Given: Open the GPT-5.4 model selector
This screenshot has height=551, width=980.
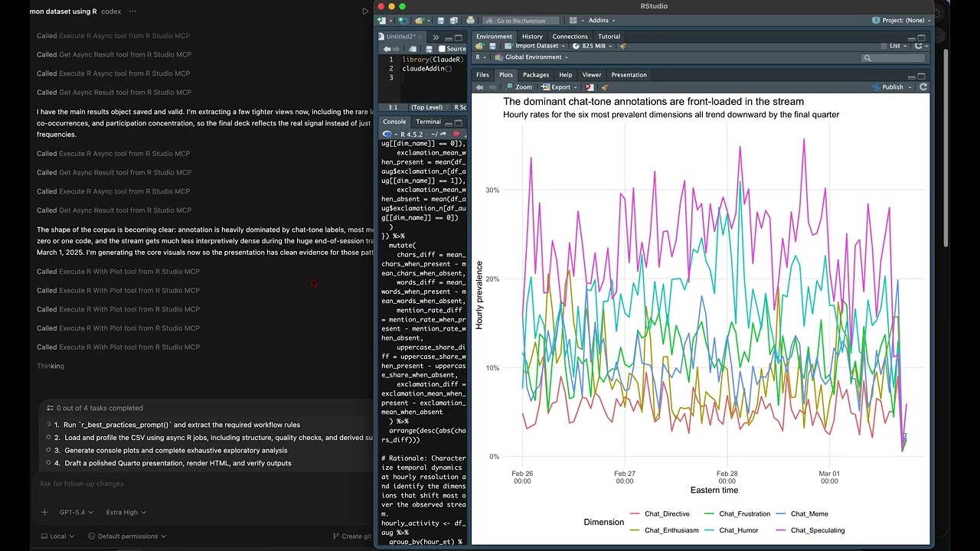Looking at the screenshot, I should 77,512.
